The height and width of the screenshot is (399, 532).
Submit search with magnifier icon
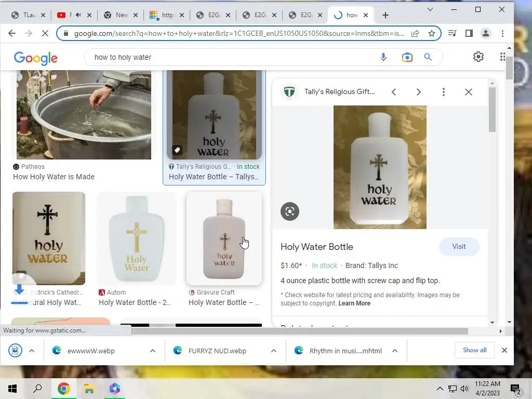tap(428, 57)
